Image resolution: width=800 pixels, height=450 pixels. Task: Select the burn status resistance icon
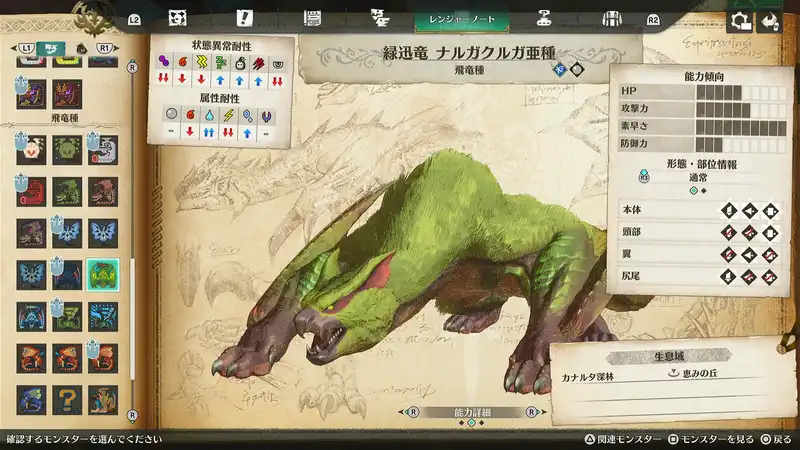pyautogui.click(x=182, y=62)
